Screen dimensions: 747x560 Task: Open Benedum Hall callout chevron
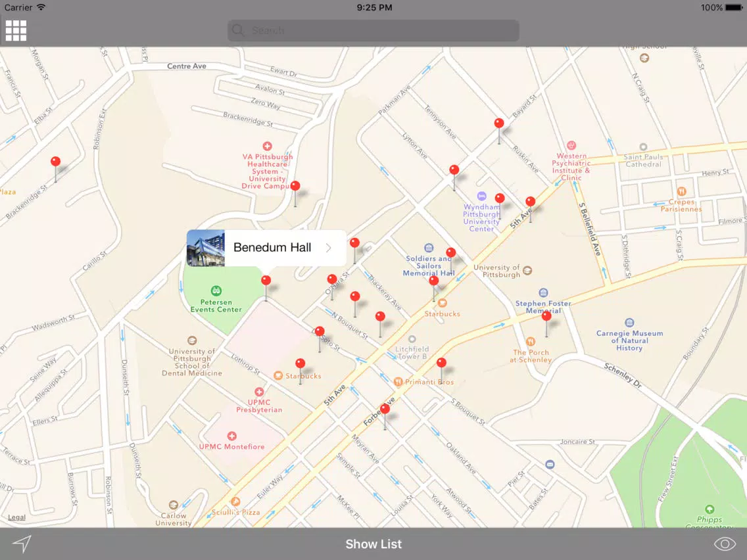[328, 248]
